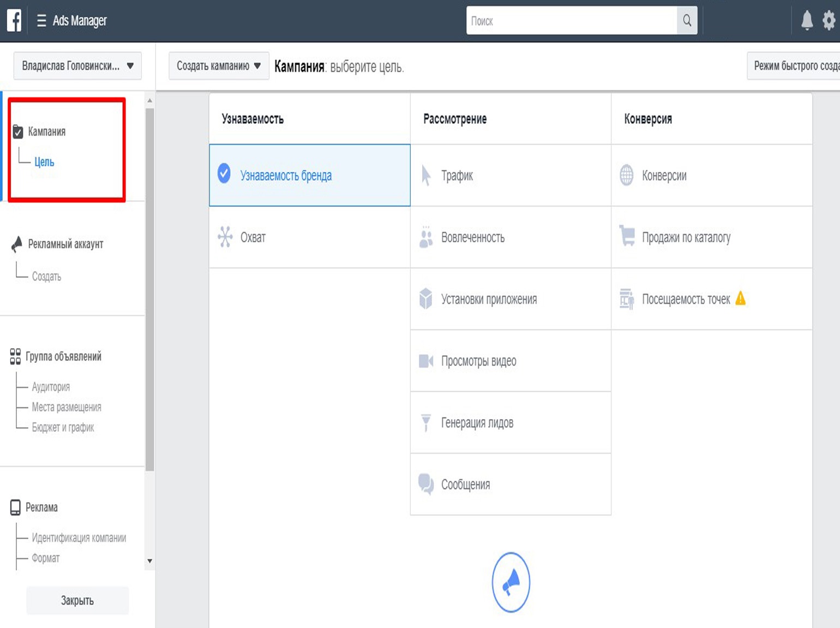Screen dimensions: 840x628
Task: Pick the Генерация лидов objective
Action: 477,423
